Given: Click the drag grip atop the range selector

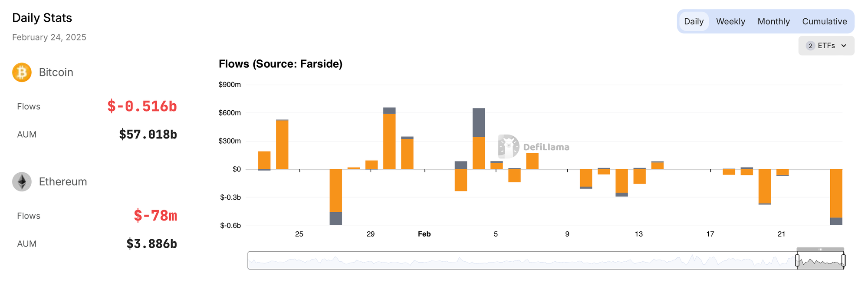Looking at the screenshot, I should (820, 250).
